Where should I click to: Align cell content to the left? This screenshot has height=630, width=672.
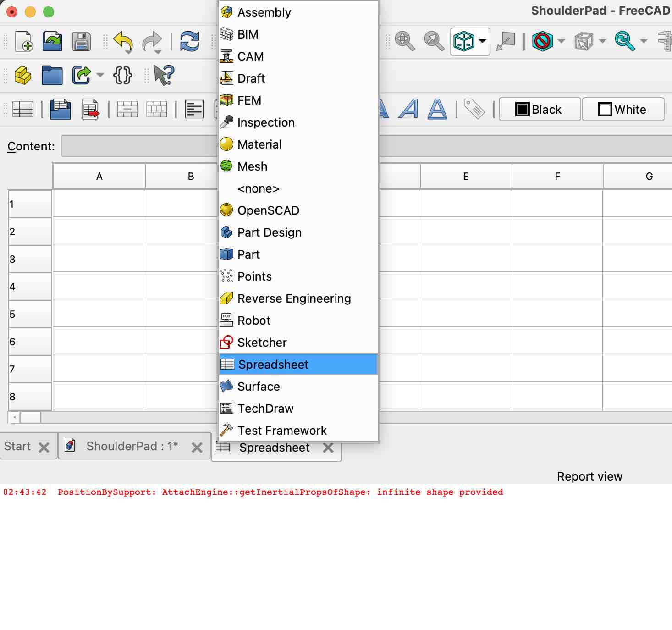point(194,109)
